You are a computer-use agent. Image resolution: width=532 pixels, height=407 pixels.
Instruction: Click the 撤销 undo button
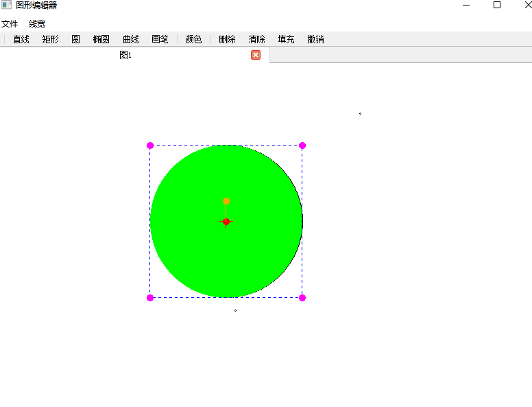coord(315,39)
